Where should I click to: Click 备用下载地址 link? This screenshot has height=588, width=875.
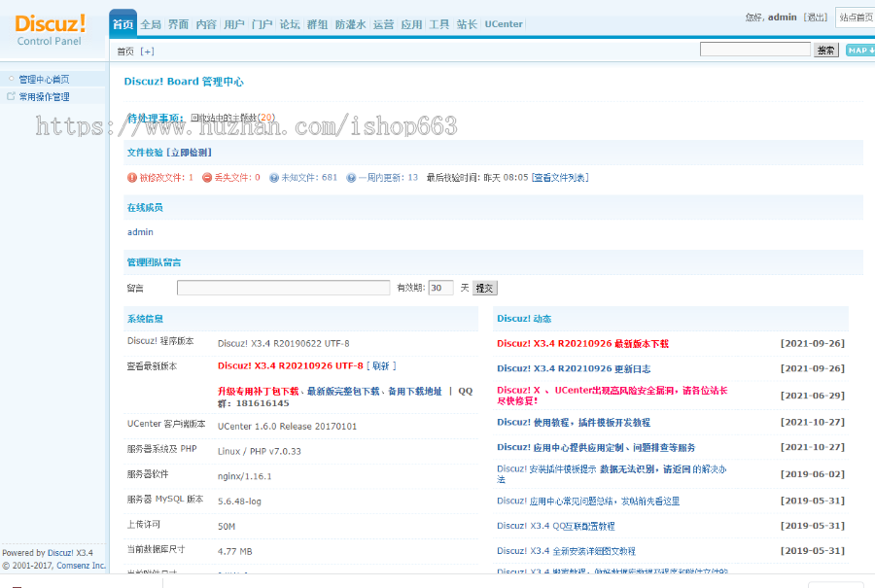414,391
